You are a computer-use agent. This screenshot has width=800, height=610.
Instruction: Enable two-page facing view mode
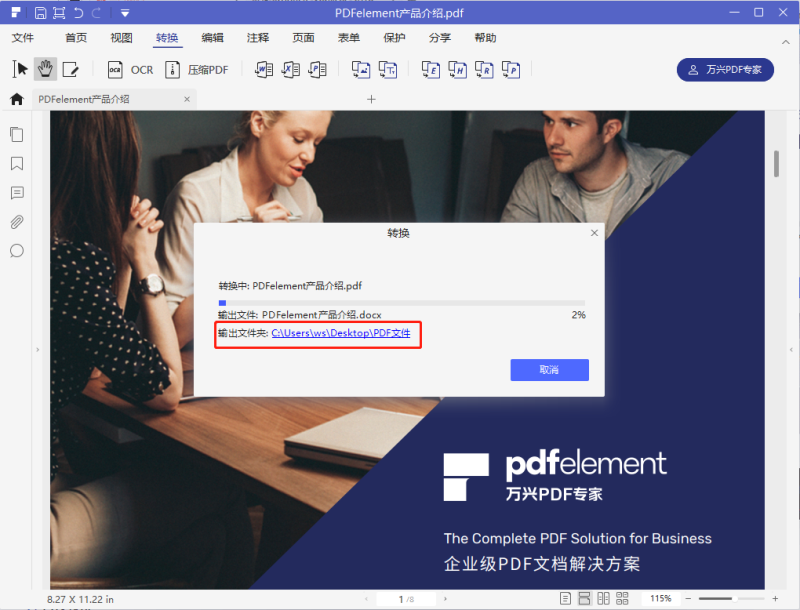(x=604, y=599)
